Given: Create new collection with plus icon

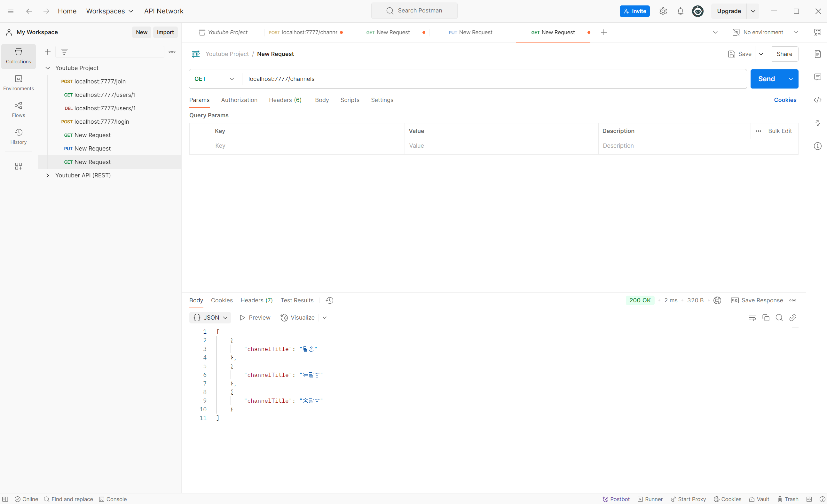Looking at the screenshot, I should click(x=48, y=52).
